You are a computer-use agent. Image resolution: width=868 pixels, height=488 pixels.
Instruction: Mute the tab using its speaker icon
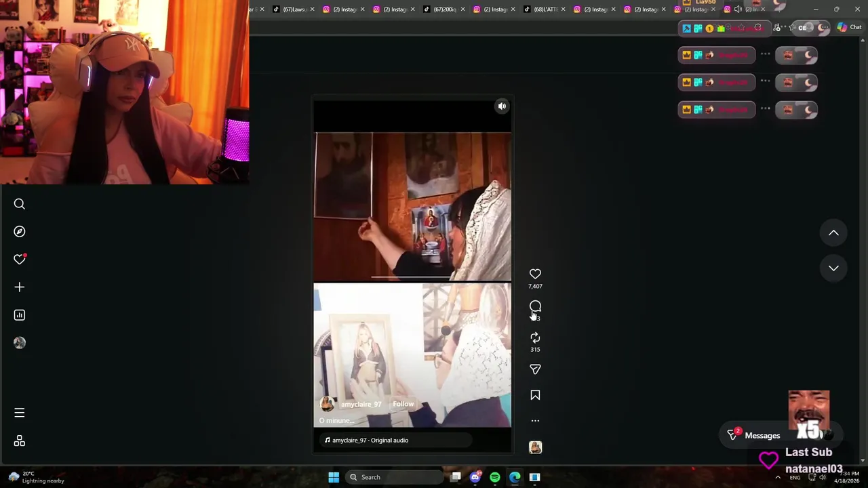tap(738, 9)
